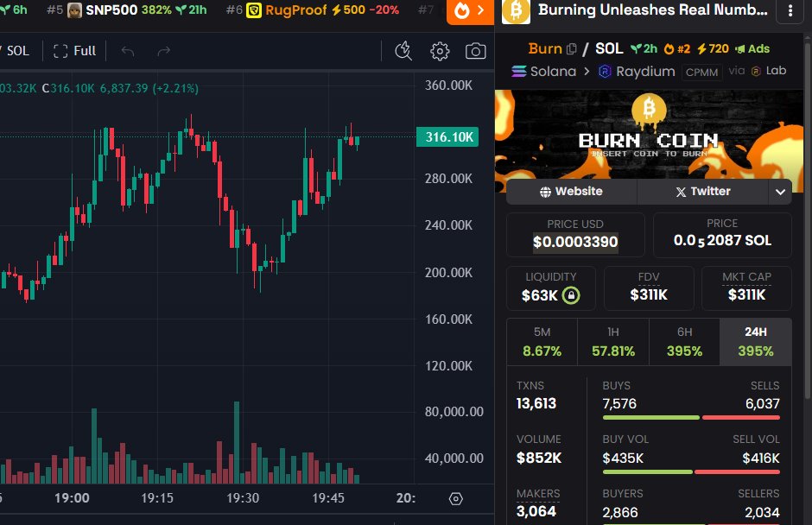Screen dimensions: 812x525
Task: Copy the Burn token address
Action: pyautogui.click(x=571, y=48)
